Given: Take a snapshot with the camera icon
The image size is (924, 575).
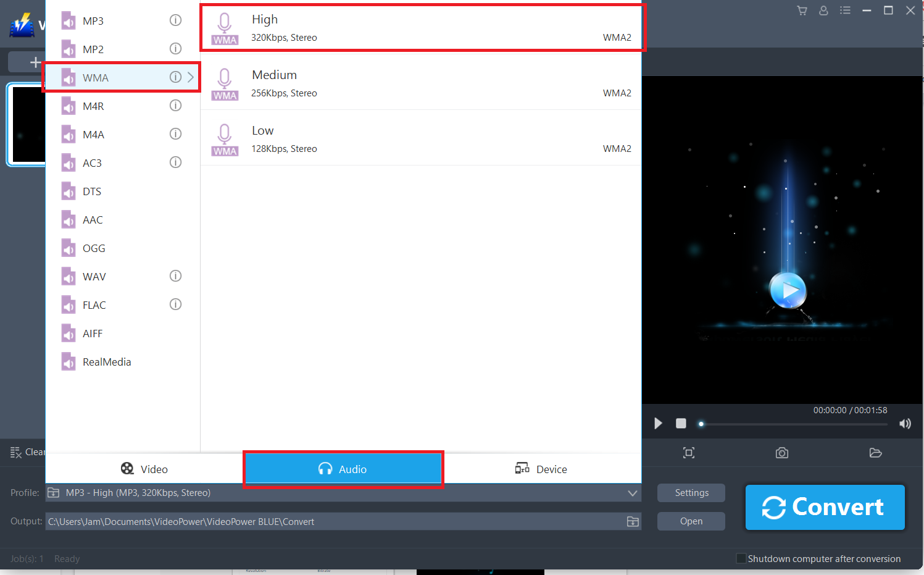Looking at the screenshot, I should coord(781,453).
